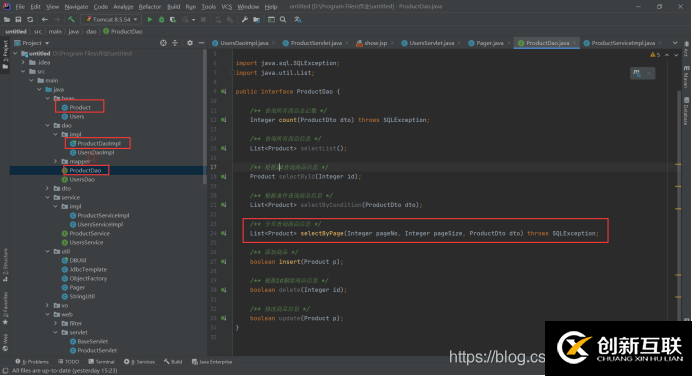This screenshot has height=376, width=692.
Task: Expand the mapper folder
Action: tap(56, 162)
